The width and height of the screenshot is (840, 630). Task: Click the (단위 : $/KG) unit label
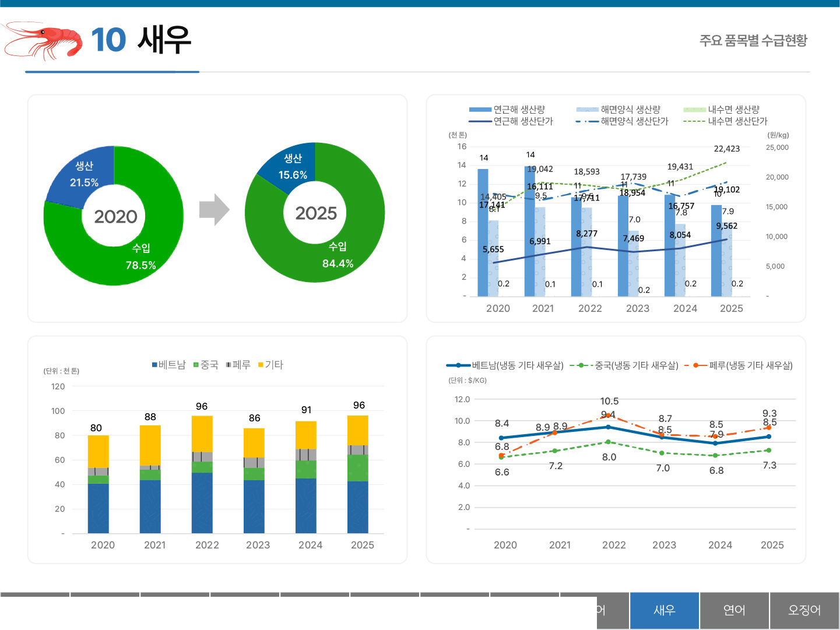pos(468,381)
